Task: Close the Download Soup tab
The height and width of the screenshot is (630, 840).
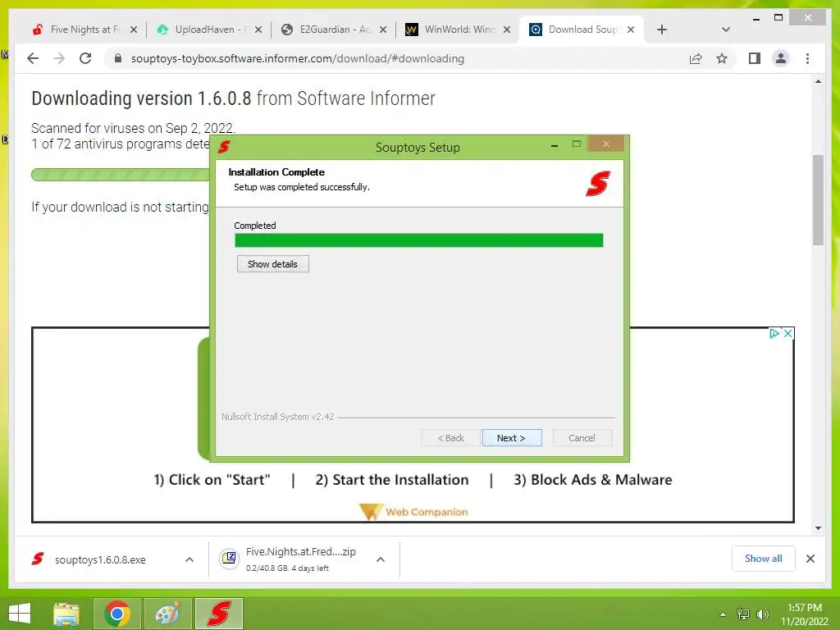Action: [631, 30]
